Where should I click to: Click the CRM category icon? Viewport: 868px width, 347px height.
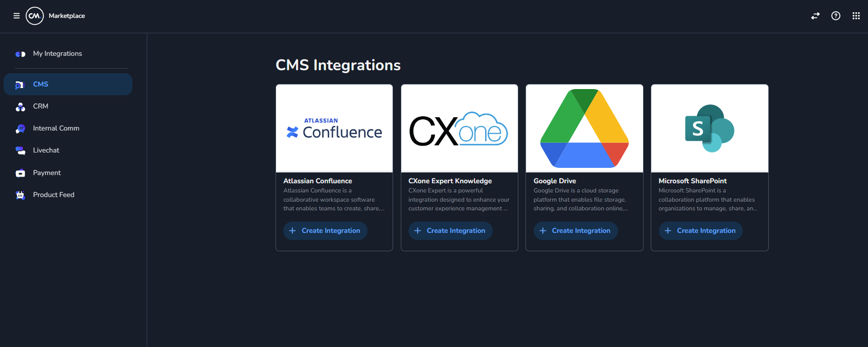(20, 106)
